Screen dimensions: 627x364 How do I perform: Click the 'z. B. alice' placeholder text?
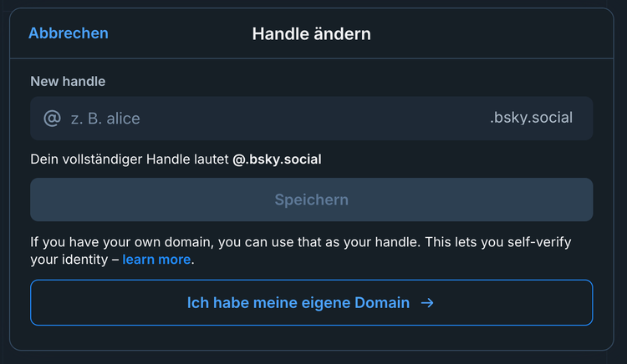pyautogui.click(x=104, y=118)
